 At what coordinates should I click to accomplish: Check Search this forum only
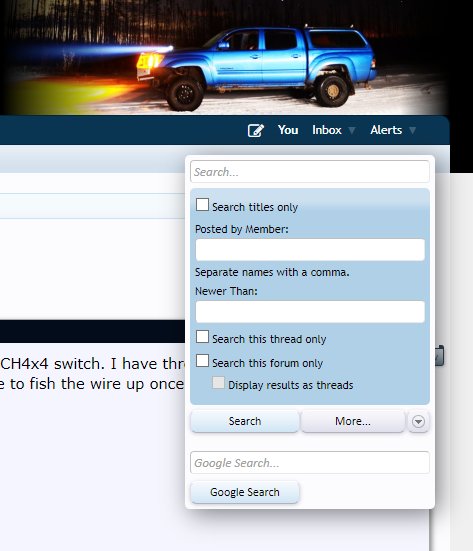[x=202, y=361]
